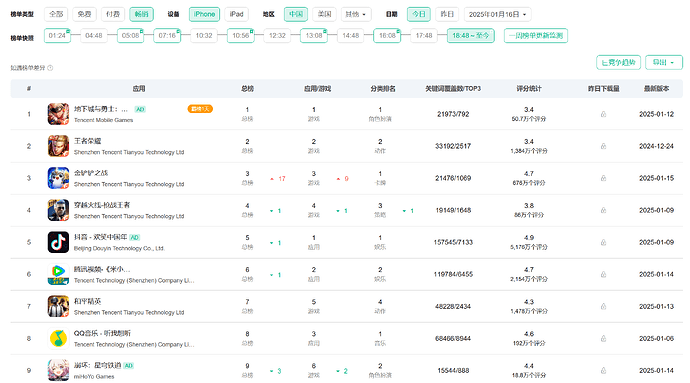Select the 全部 chart type filter
The width and height of the screenshot is (690, 383).
click(x=56, y=14)
